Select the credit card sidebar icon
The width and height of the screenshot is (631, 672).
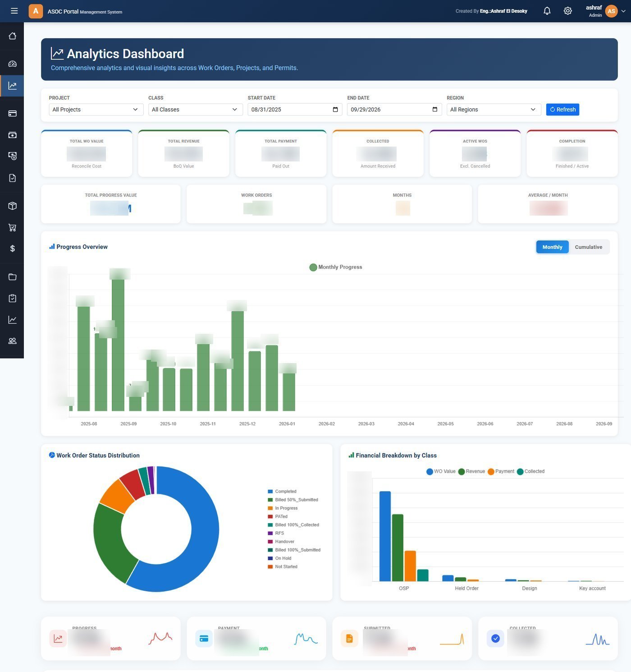tap(12, 114)
